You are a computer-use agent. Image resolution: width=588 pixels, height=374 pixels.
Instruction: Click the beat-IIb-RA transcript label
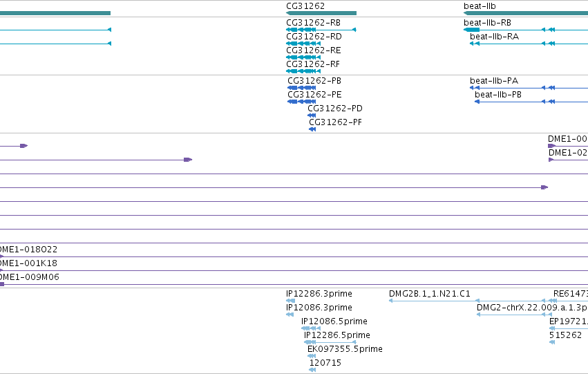494,37
